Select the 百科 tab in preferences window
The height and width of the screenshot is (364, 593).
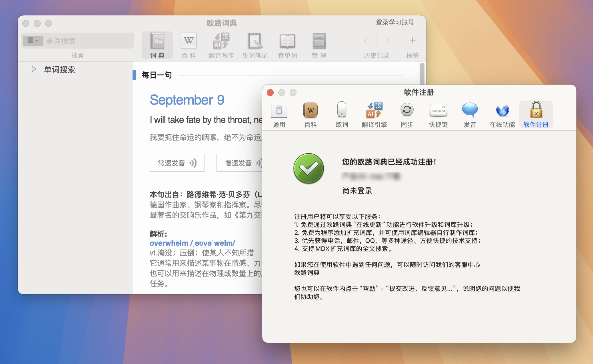pyautogui.click(x=310, y=115)
